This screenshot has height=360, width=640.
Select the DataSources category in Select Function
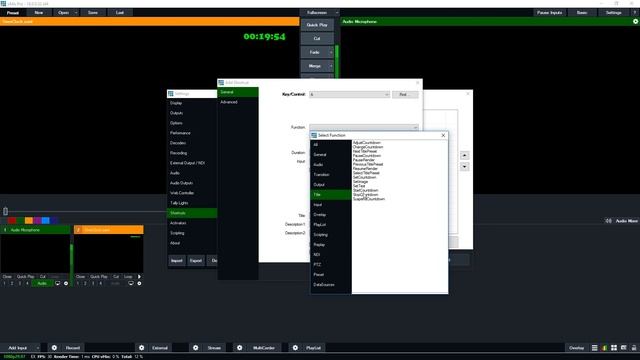(x=331, y=284)
